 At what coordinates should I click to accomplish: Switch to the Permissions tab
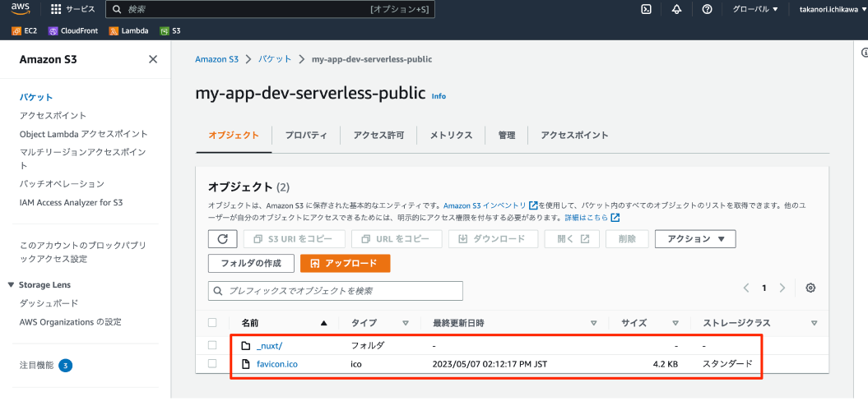pos(378,136)
